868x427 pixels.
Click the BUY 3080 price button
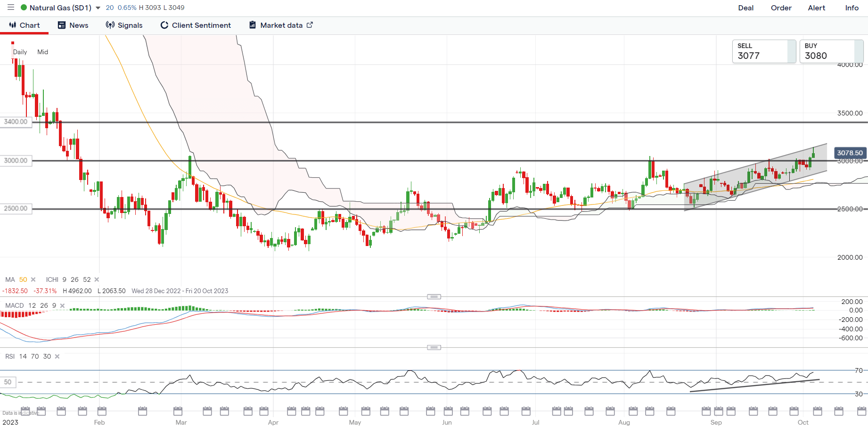[831, 51]
